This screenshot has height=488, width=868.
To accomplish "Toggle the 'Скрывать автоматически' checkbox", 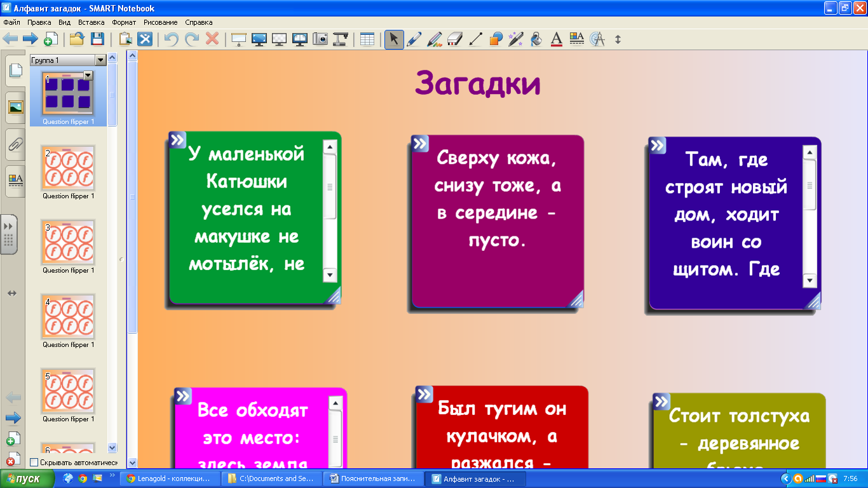I will (34, 463).
